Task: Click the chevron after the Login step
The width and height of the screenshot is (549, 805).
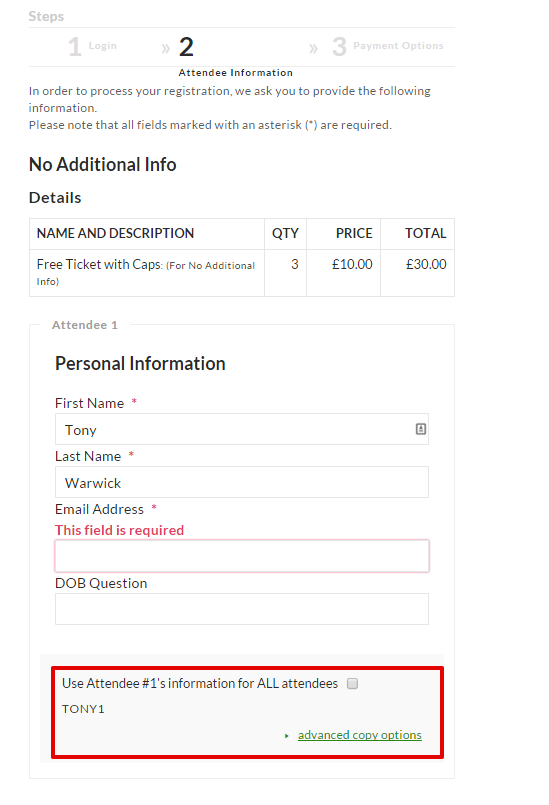Action: tap(165, 49)
